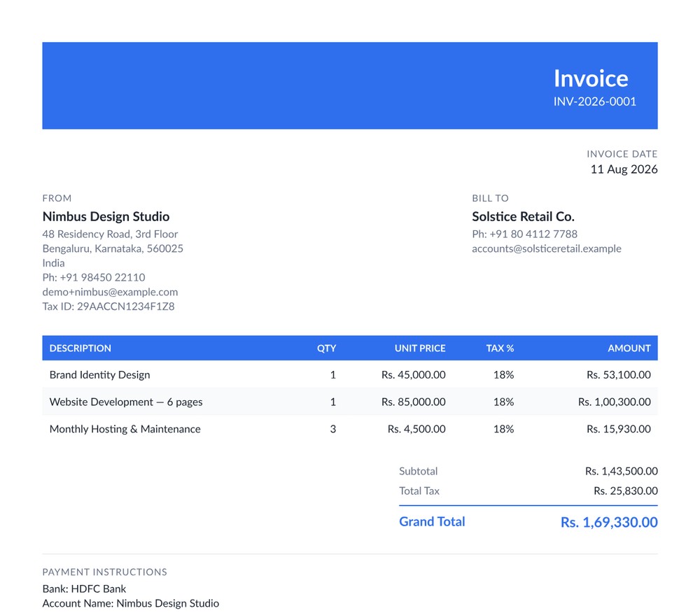Screen dimensions: 700x613
Task: Select the Nimbus Design Studio sender name
Action: pos(106,216)
